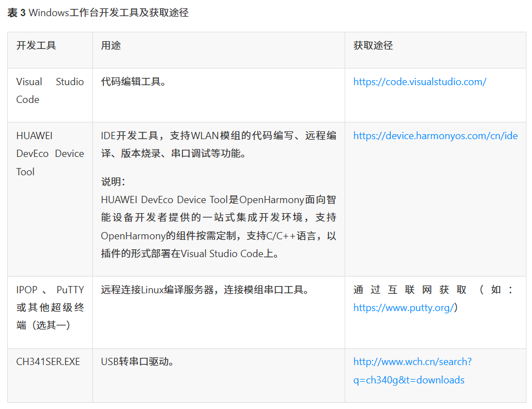Click the USB转串口驱动 description text
This screenshot has height=409, width=532.
coord(137,362)
